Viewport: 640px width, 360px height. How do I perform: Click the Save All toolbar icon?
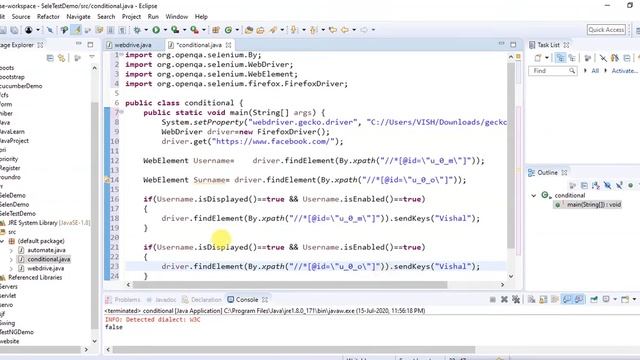[14, 30]
